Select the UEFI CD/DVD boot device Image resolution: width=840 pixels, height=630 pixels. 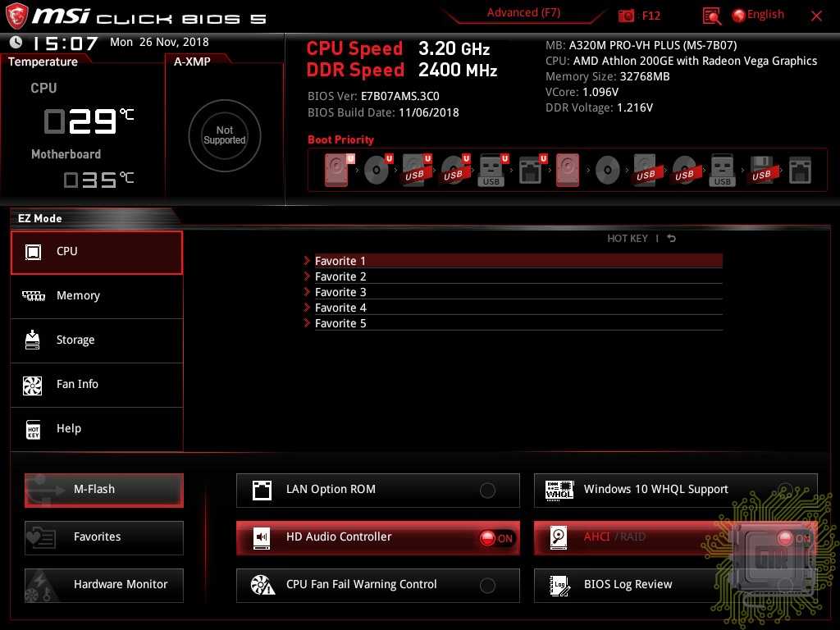pyautogui.click(x=377, y=170)
